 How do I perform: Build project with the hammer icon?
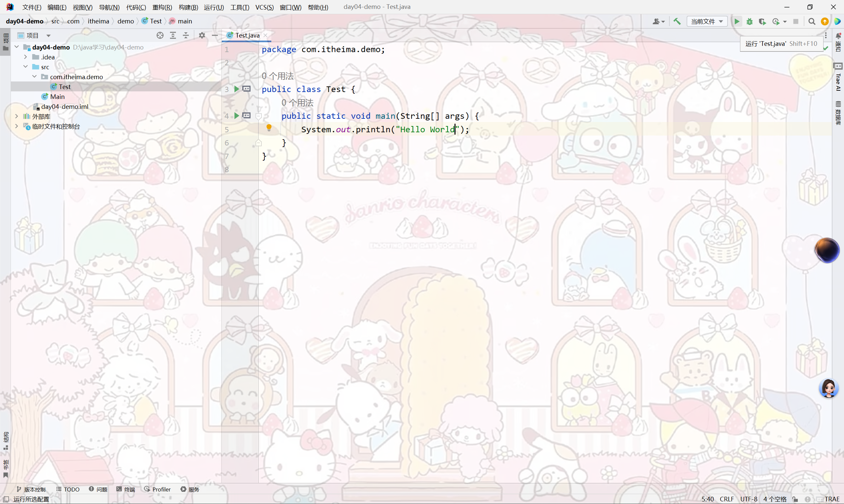click(677, 21)
